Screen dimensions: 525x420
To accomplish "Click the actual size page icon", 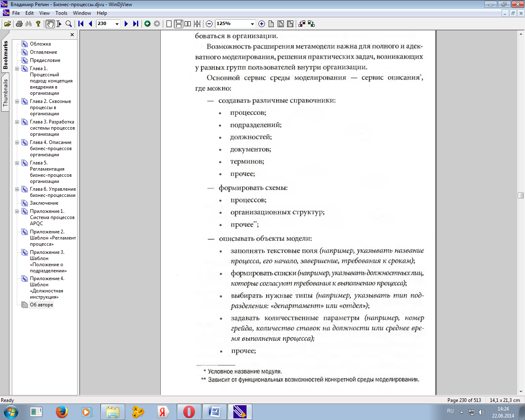I will click(271, 24).
